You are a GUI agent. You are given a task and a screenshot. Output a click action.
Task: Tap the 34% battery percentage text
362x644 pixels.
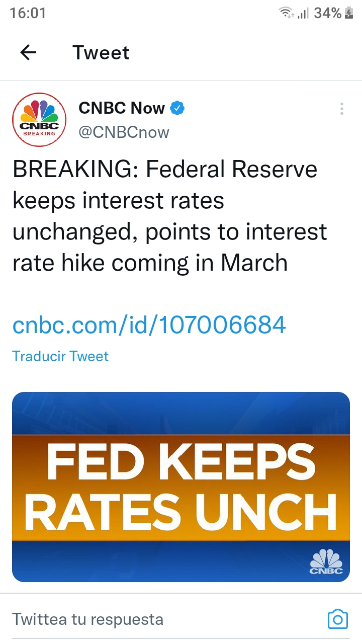pos(328,13)
